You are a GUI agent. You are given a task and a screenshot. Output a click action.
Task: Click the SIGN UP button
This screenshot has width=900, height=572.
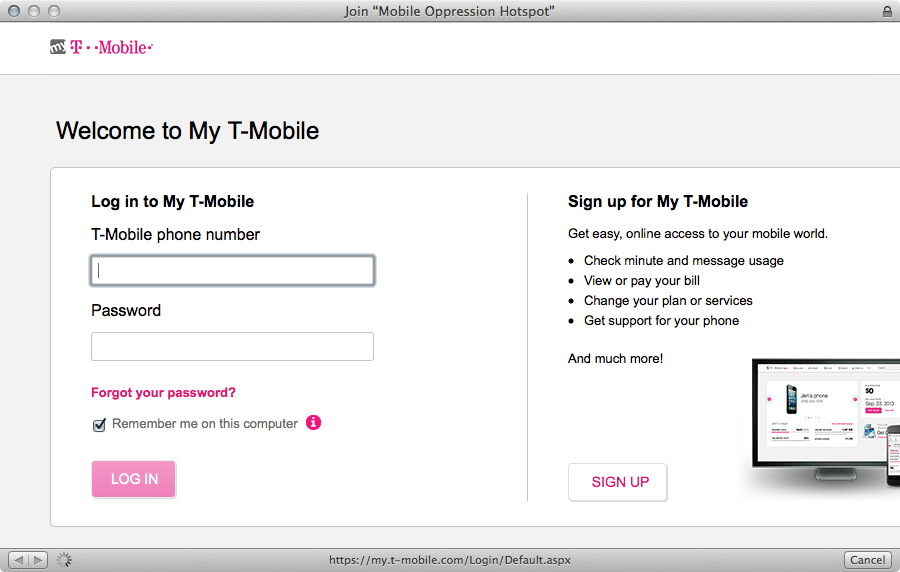click(618, 482)
